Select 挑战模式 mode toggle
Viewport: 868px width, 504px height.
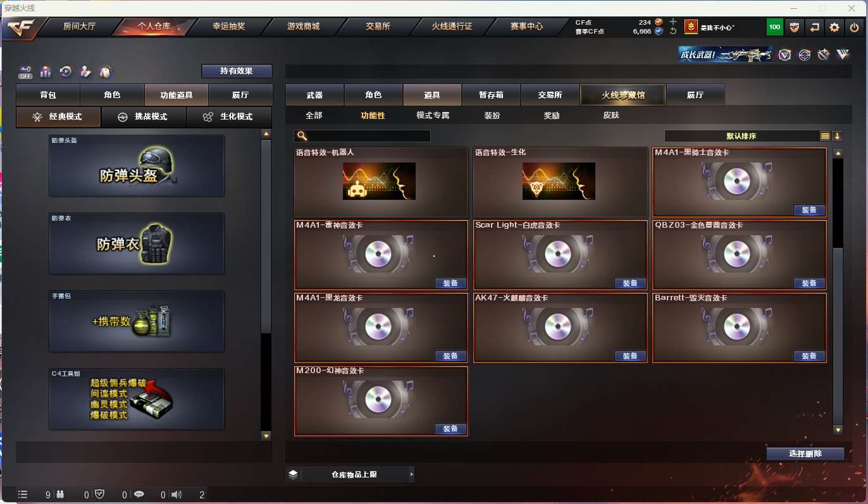pyautogui.click(x=144, y=117)
